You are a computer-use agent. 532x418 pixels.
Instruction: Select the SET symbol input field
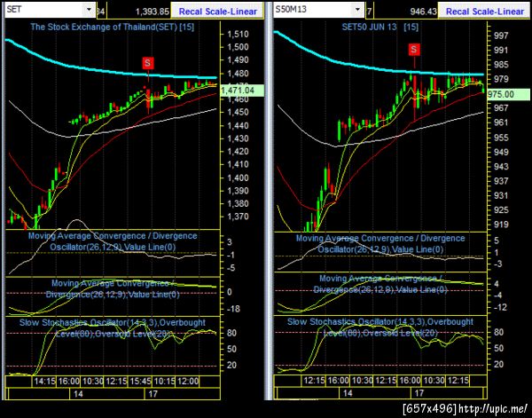pos(44,10)
